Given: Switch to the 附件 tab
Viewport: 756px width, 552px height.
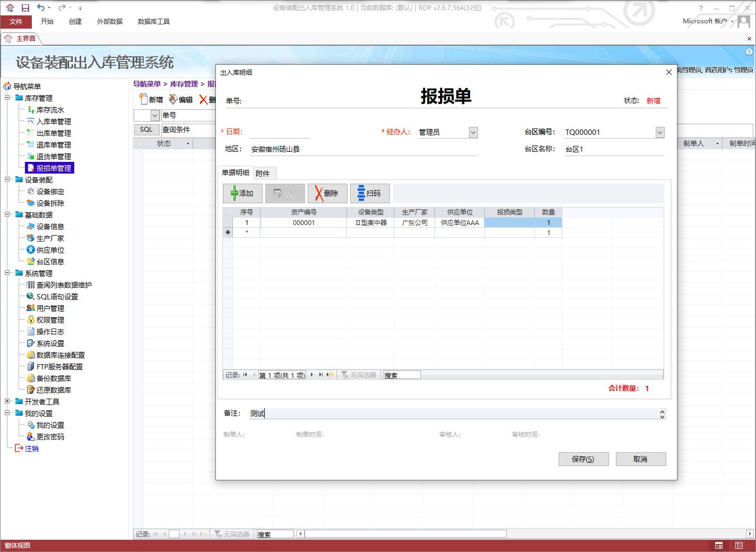Looking at the screenshot, I should pos(263,173).
